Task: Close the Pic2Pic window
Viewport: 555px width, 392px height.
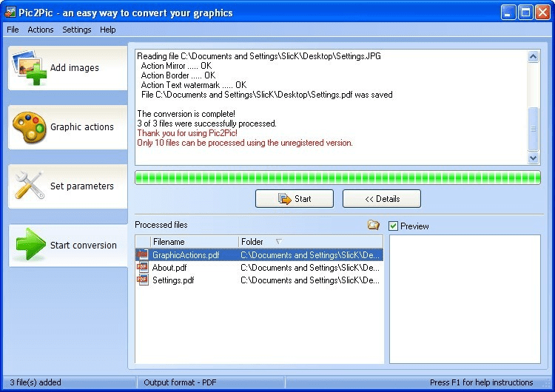Action: pyautogui.click(x=542, y=13)
